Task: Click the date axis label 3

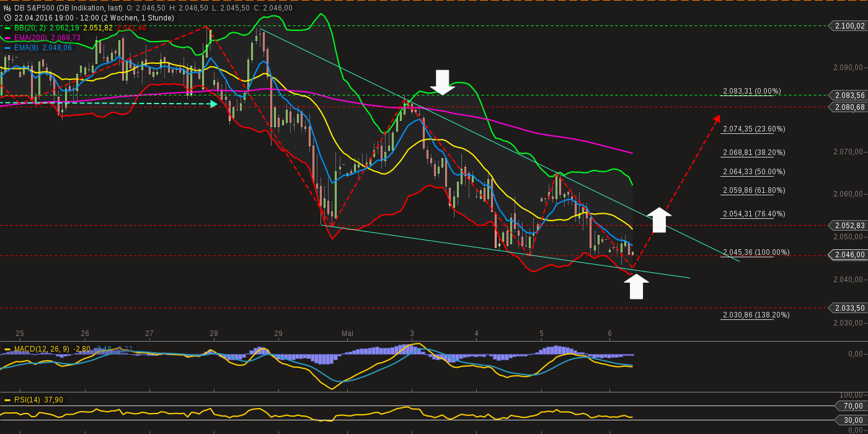Action: coord(412,334)
